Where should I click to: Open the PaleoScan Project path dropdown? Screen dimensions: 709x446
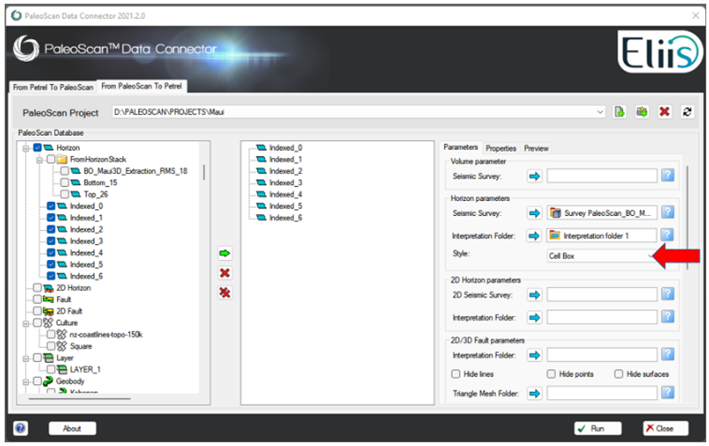600,112
